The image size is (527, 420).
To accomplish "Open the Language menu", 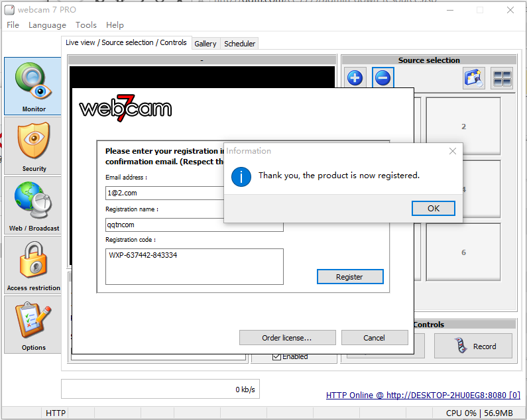I will [47, 25].
